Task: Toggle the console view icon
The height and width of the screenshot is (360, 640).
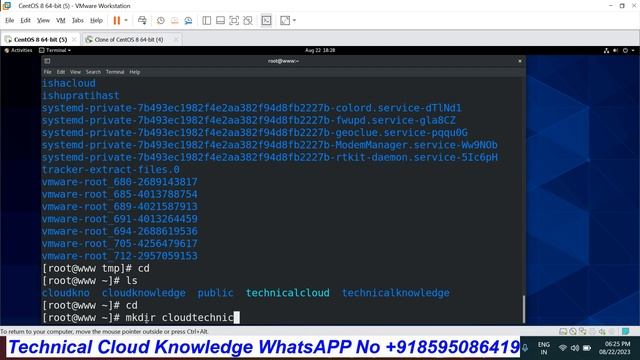Action: coord(266,20)
